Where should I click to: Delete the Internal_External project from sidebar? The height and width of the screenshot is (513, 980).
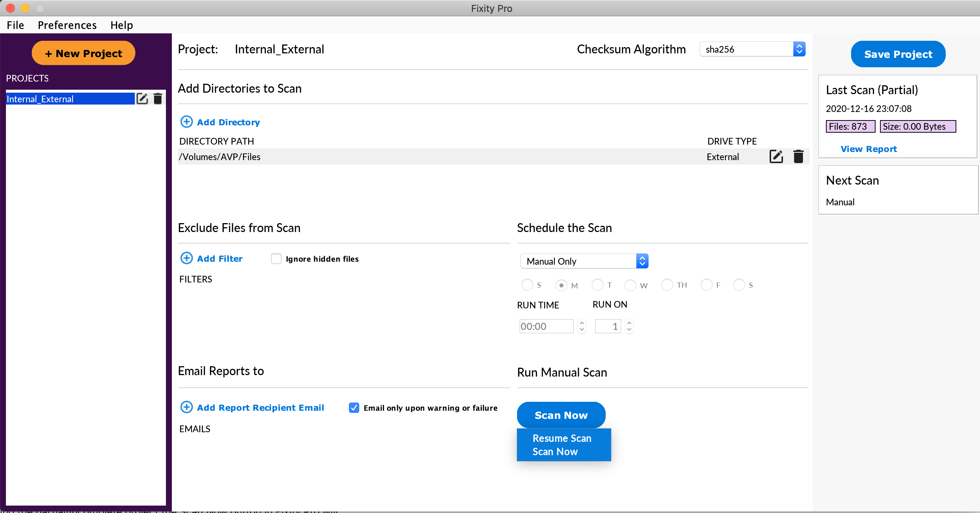[x=157, y=99]
